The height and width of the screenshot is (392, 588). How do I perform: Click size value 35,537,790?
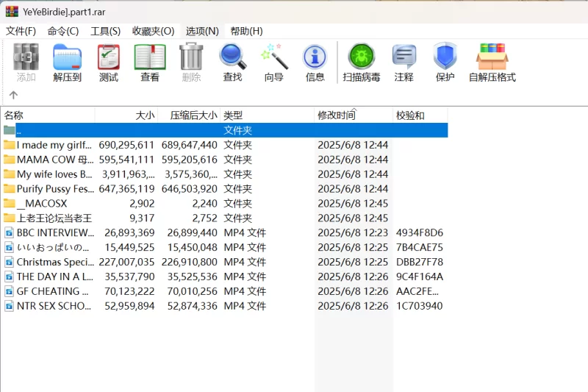pos(129,277)
